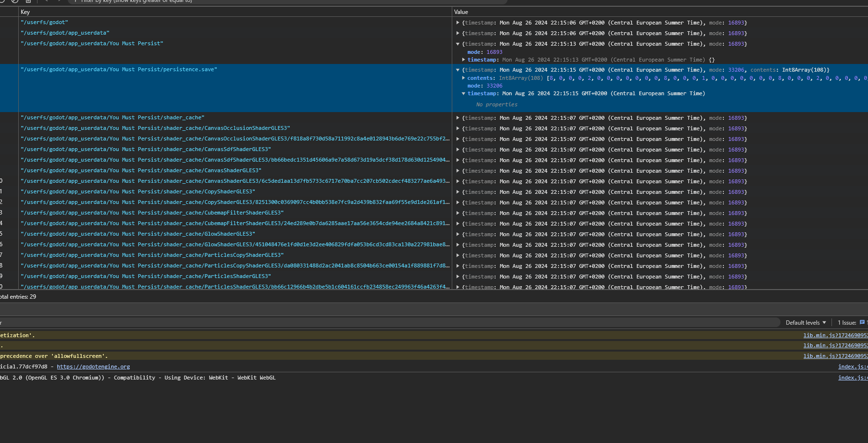
Task: Expand value of GlowShaderGLES3 folder row
Action: pos(458,234)
